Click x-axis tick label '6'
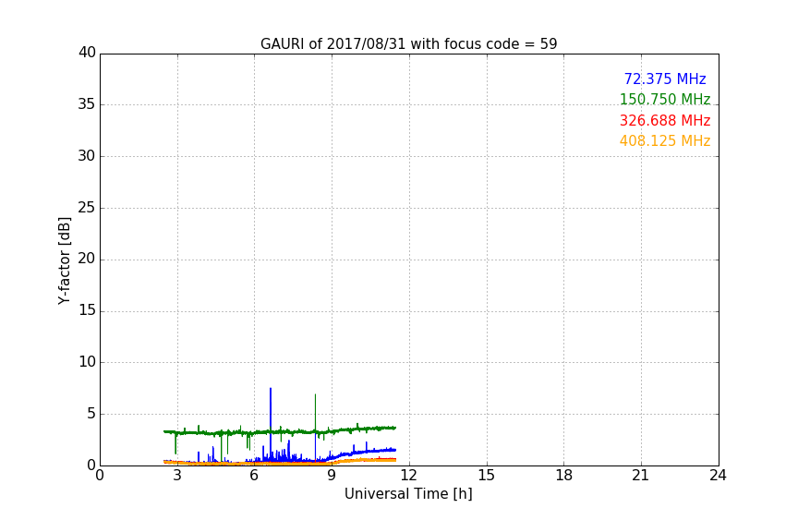The height and width of the screenshot is (532, 798). pyautogui.click(x=254, y=476)
